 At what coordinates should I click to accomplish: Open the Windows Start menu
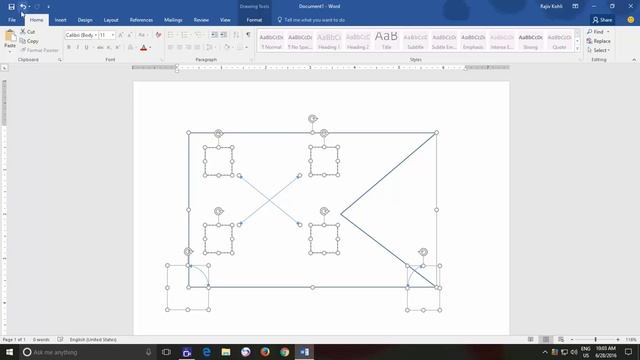click(9, 352)
